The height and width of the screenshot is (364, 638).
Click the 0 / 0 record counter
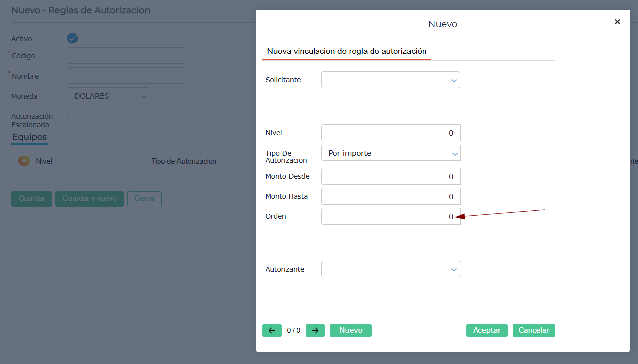(x=294, y=330)
